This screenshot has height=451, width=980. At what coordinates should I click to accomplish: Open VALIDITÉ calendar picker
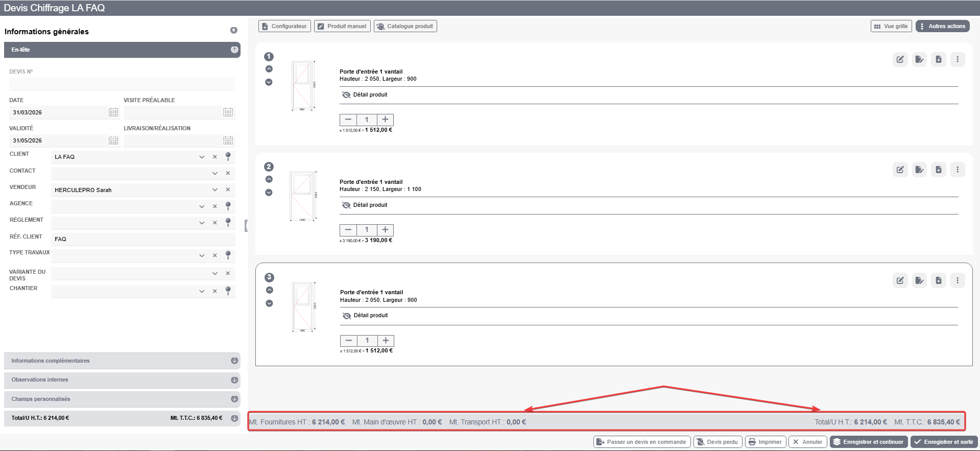pyautogui.click(x=113, y=140)
